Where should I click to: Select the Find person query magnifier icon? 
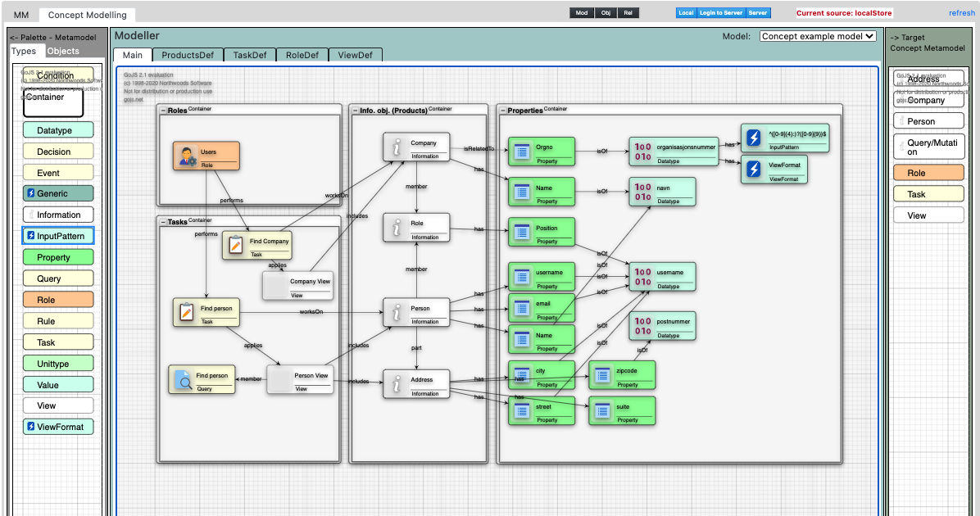[183, 379]
